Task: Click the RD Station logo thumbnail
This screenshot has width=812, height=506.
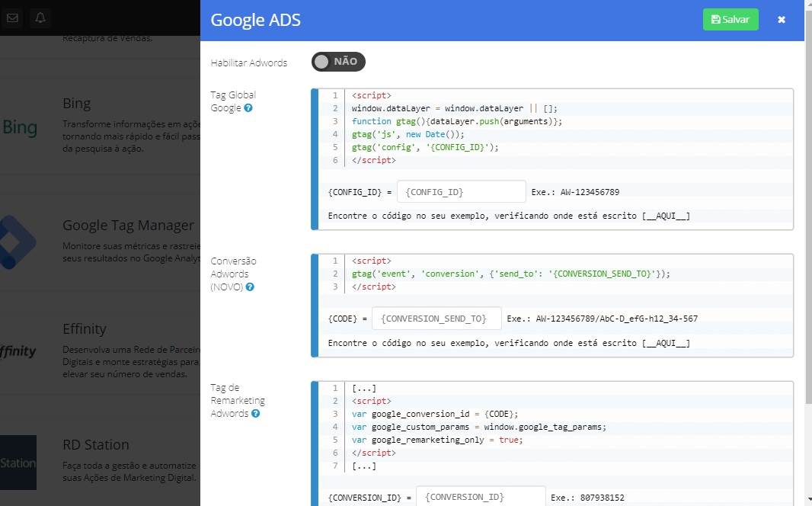Action: click(18, 462)
